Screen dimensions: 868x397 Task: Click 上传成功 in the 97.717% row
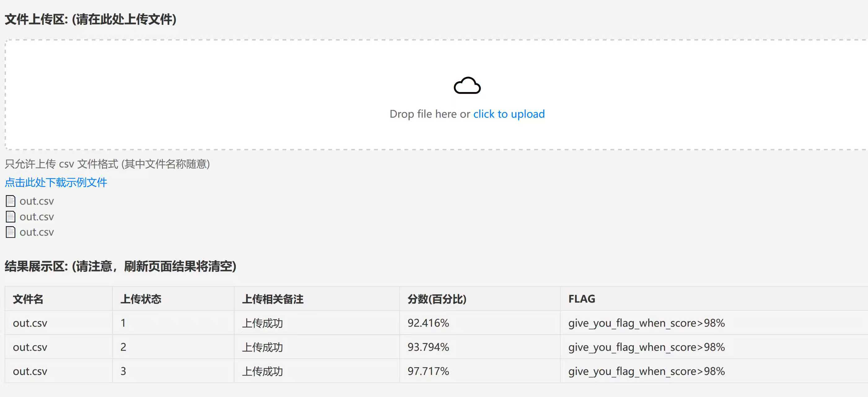pyautogui.click(x=262, y=371)
